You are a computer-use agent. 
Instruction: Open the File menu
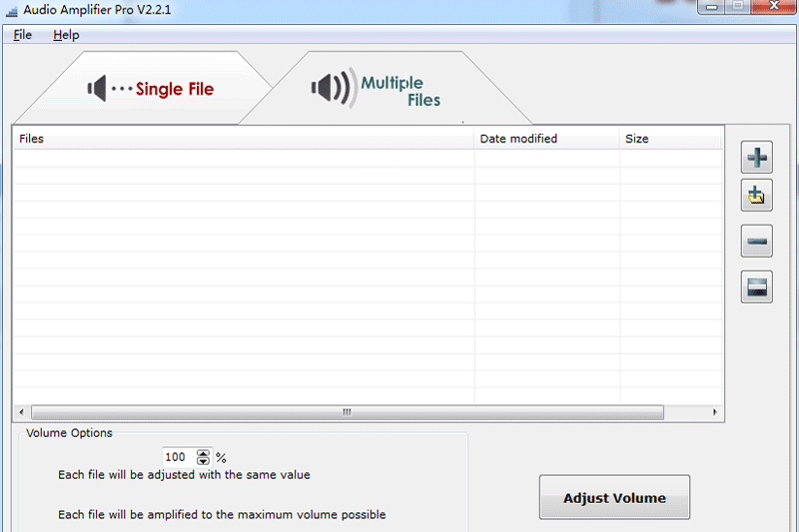[23, 35]
